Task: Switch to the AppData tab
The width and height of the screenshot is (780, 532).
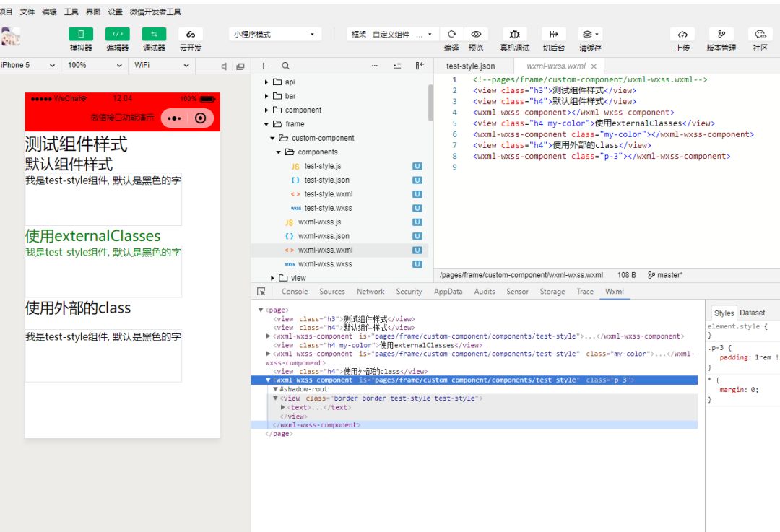Action: click(x=448, y=292)
